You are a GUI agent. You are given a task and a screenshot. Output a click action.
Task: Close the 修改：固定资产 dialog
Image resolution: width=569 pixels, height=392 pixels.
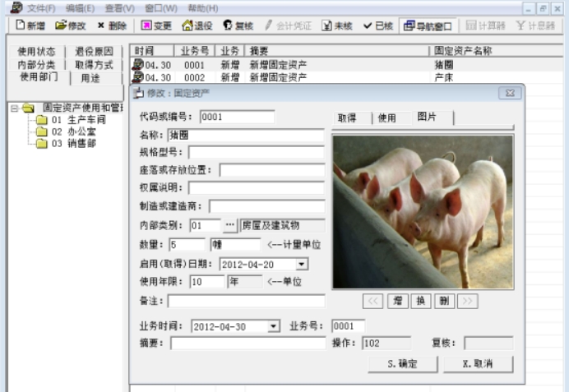click(x=511, y=93)
